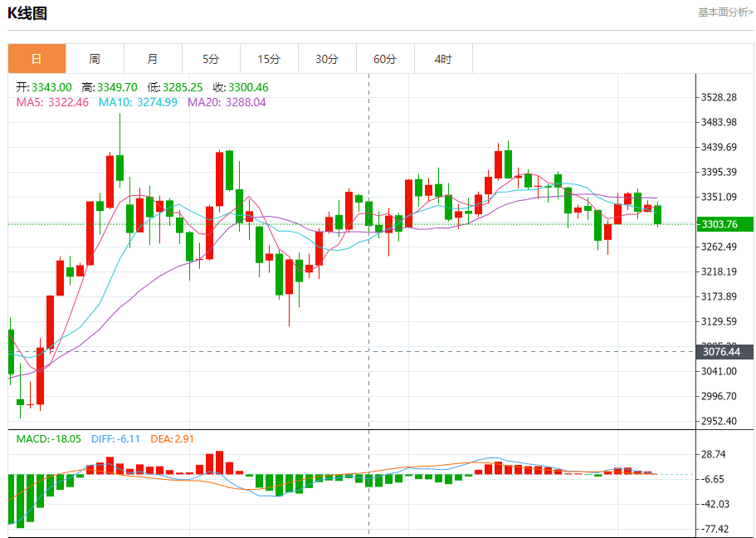
Task: Select the 周 weekly timeframe tab
Action: pos(95,59)
